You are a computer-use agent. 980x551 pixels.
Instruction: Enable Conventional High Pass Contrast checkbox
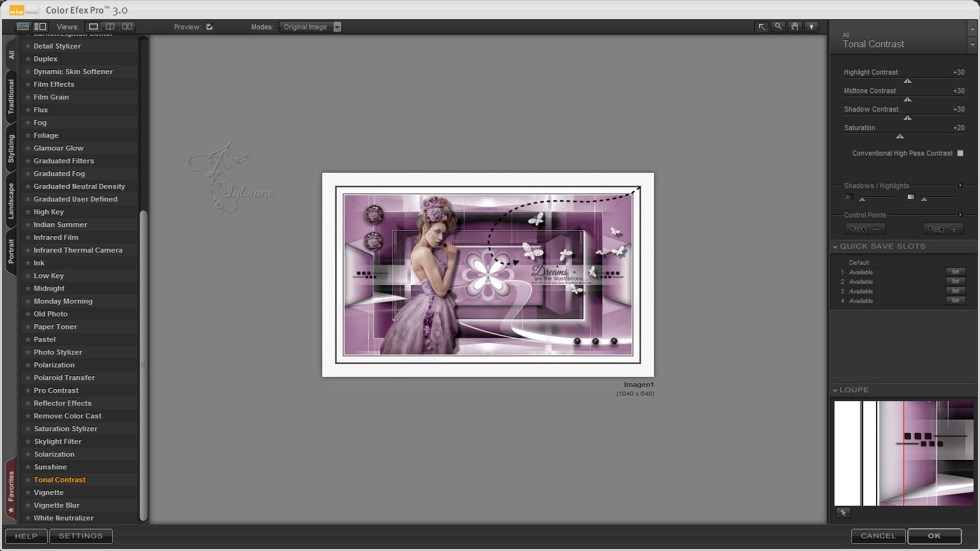[x=960, y=153]
